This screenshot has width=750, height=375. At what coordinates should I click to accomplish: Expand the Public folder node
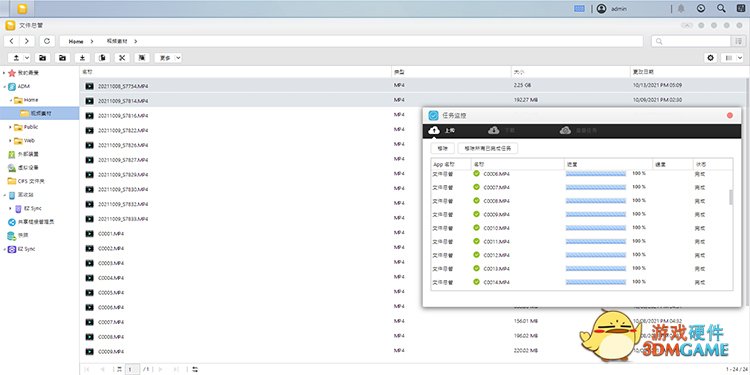pyautogui.click(x=11, y=127)
